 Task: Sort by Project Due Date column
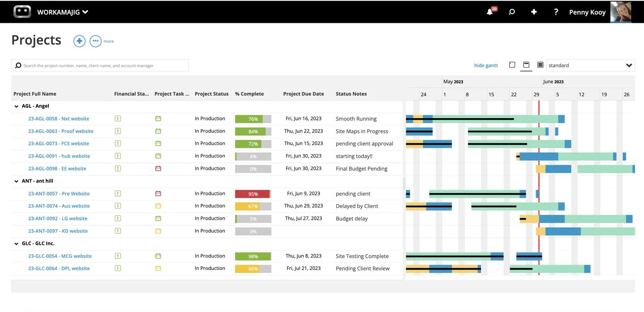[303, 94]
